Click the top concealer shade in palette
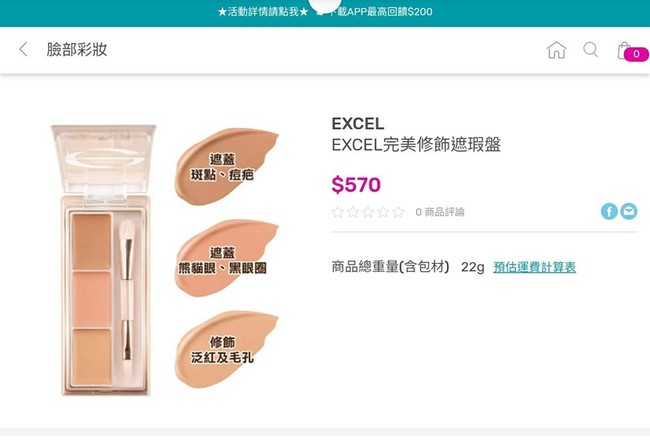This screenshot has height=440, width=650. pyautogui.click(x=91, y=241)
